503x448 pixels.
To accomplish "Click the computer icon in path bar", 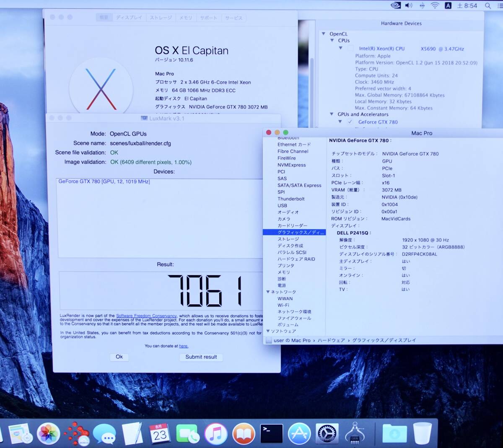I will pyautogui.click(x=269, y=340).
